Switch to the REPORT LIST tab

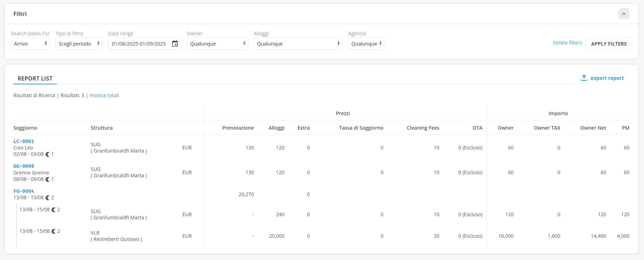(x=35, y=78)
